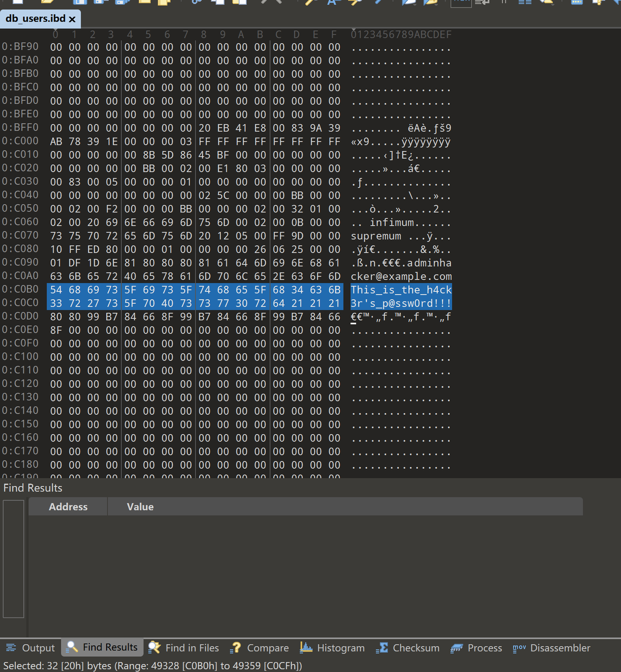621x672 pixels.
Task: Click the 'infimum' text in the ASCII column
Action: (x=391, y=223)
